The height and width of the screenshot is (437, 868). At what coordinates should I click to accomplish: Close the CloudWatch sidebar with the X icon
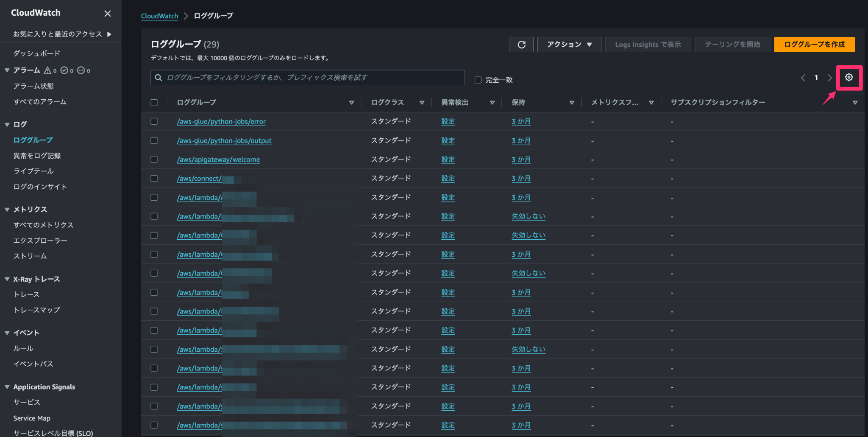pos(107,13)
